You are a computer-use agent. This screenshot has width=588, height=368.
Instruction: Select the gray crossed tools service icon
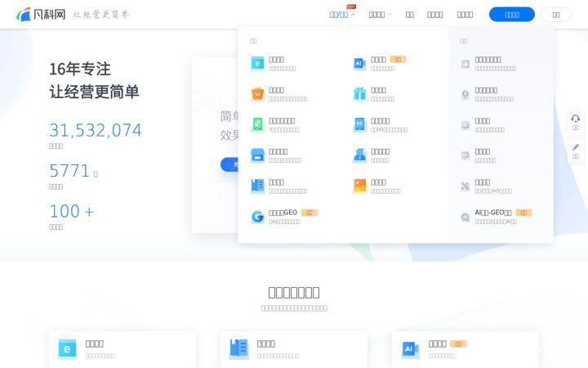click(x=465, y=186)
